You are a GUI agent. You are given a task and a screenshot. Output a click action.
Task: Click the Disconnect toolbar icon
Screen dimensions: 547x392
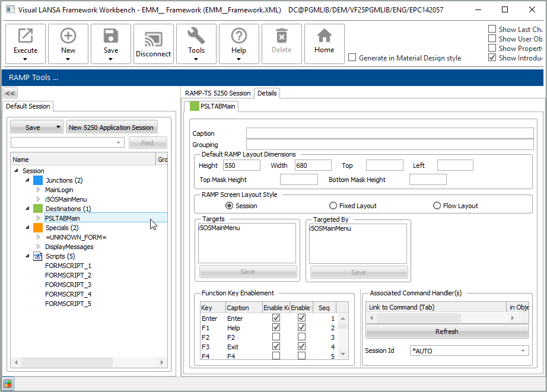(153, 39)
